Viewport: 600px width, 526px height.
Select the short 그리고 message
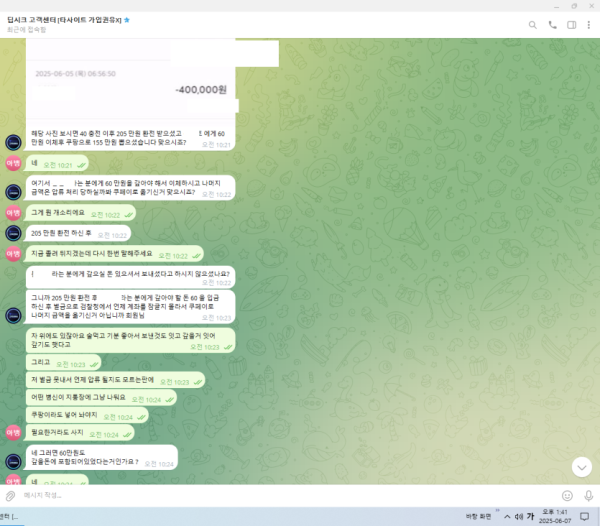tap(64, 362)
